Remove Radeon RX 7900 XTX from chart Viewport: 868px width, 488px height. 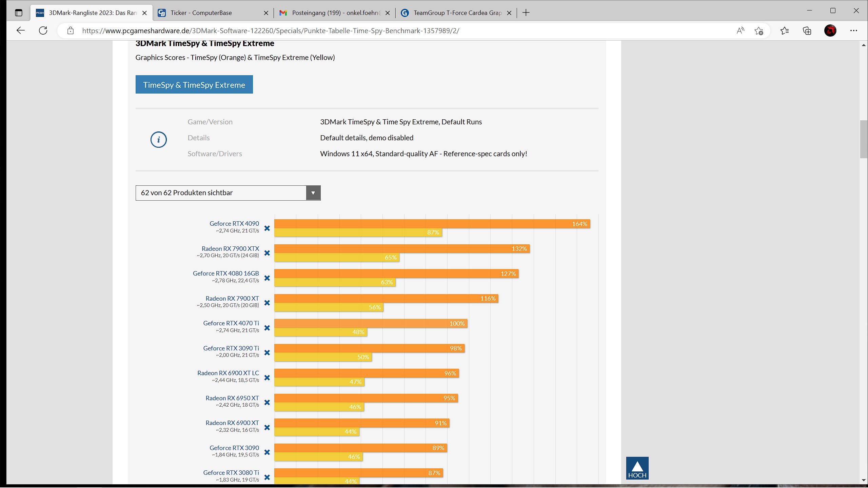(x=267, y=253)
